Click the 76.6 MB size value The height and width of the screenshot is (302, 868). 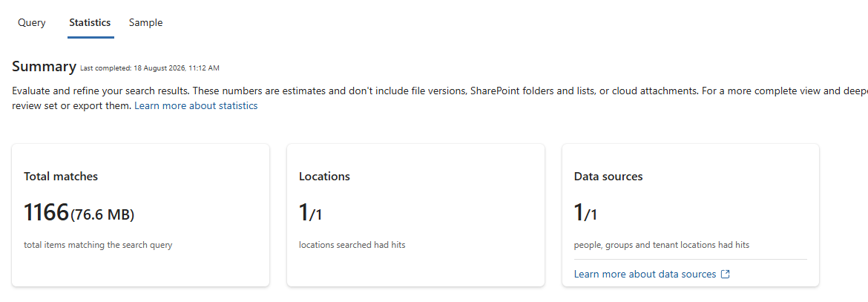click(102, 214)
